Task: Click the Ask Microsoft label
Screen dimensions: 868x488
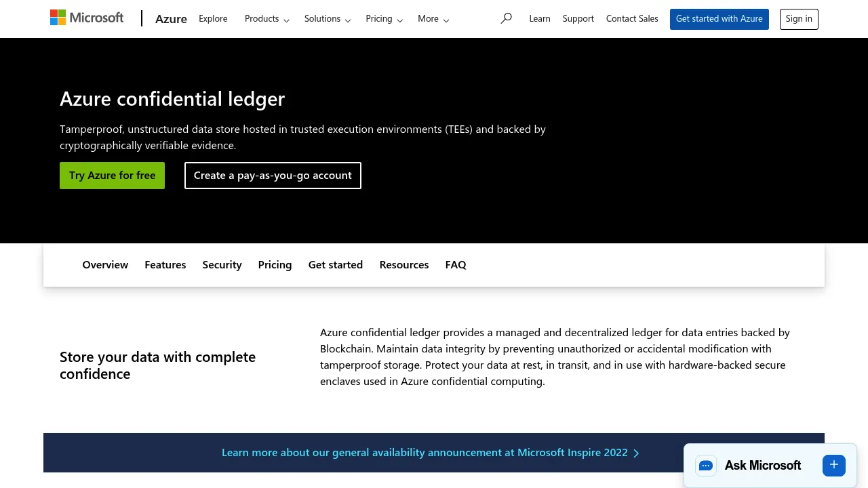Action: tap(763, 466)
